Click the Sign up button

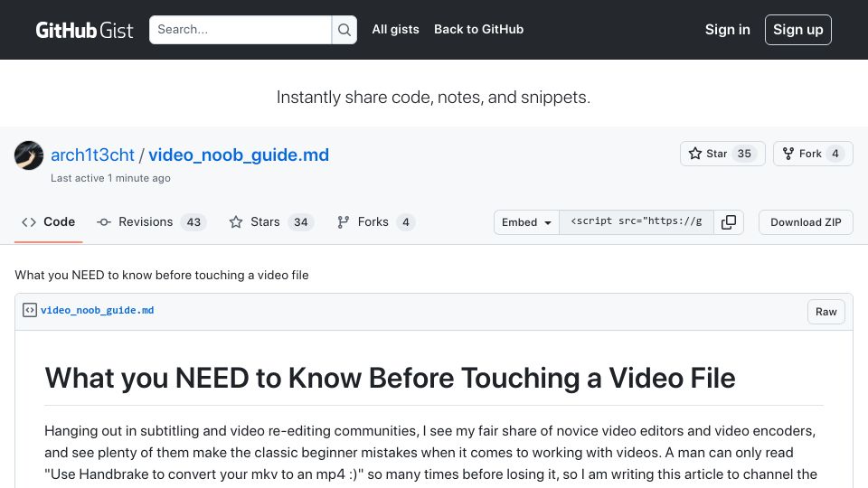pos(797,30)
